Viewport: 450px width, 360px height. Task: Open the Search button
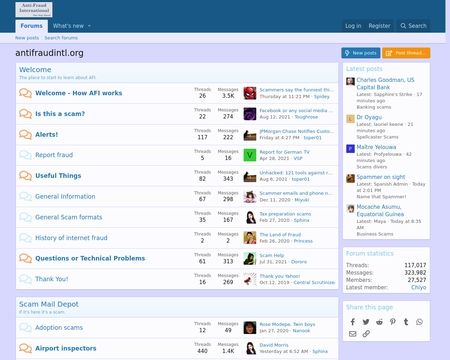pos(413,26)
